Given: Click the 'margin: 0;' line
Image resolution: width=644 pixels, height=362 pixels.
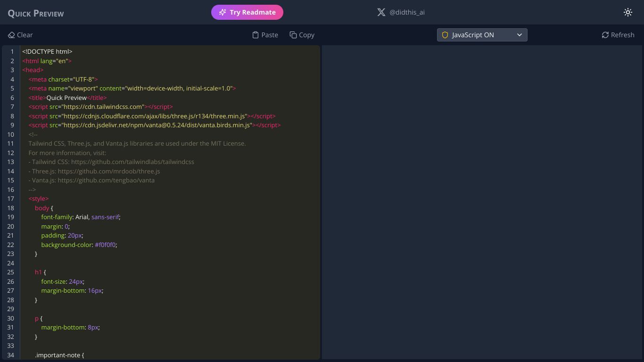Looking at the screenshot, I should [x=55, y=226].
